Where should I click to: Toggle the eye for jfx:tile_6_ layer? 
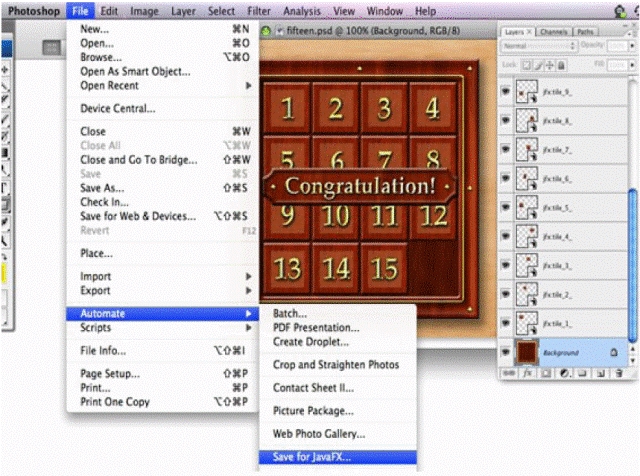(x=506, y=178)
